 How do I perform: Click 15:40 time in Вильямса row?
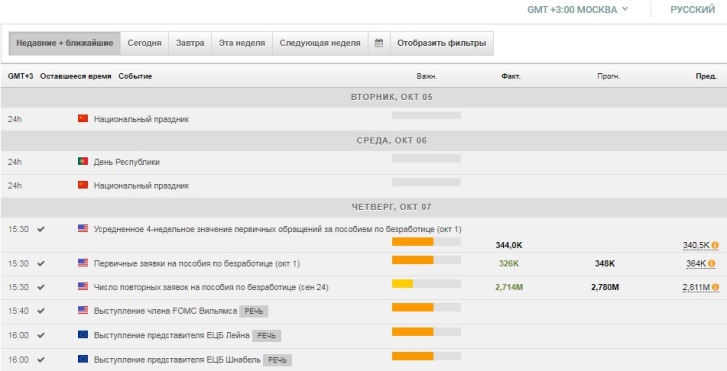pos(18,311)
